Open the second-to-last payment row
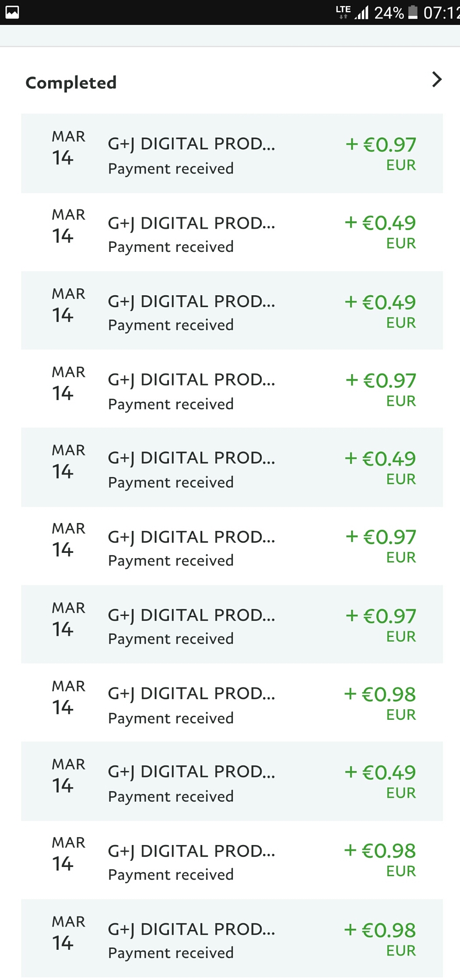Viewport: 460px width, 980px height. 232,860
